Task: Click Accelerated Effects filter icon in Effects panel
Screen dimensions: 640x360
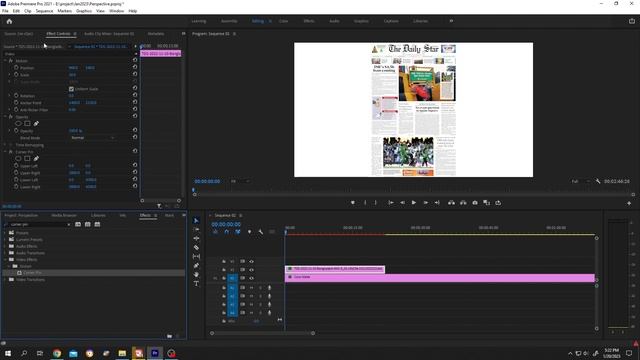Action: [x=78, y=224]
